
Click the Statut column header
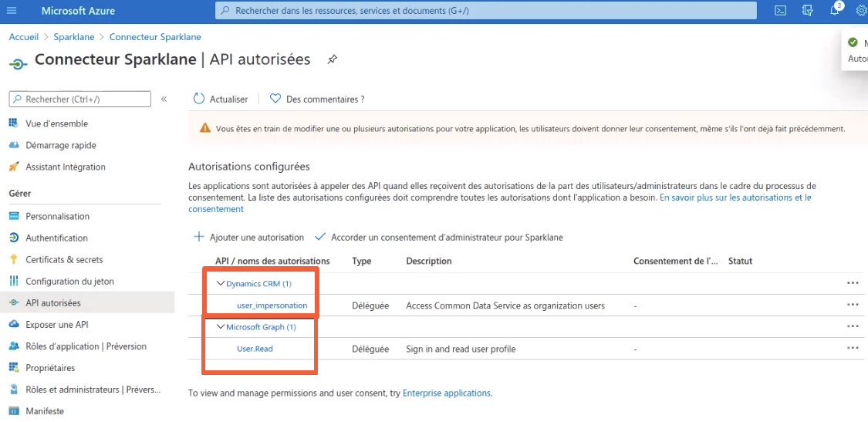[740, 261]
